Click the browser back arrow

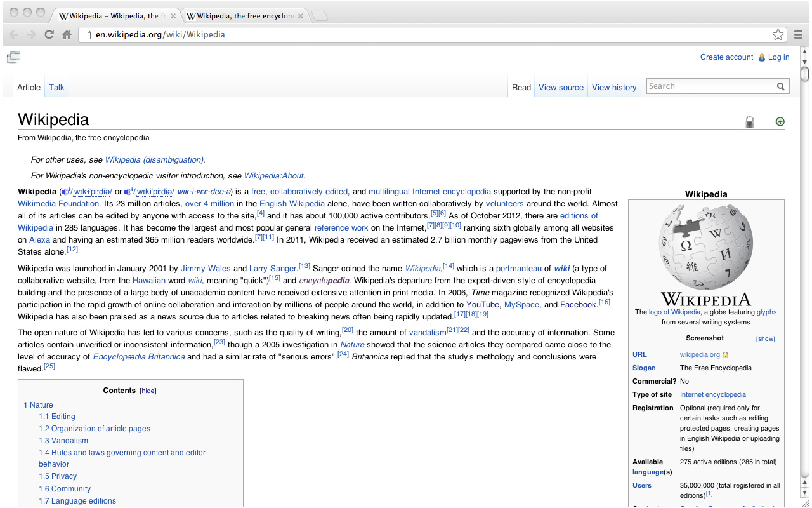14,35
